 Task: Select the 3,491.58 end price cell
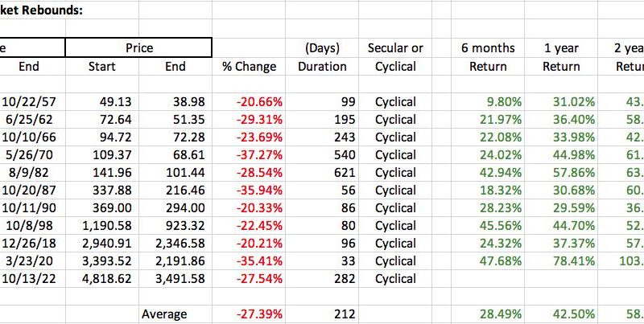tap(175, 279)
